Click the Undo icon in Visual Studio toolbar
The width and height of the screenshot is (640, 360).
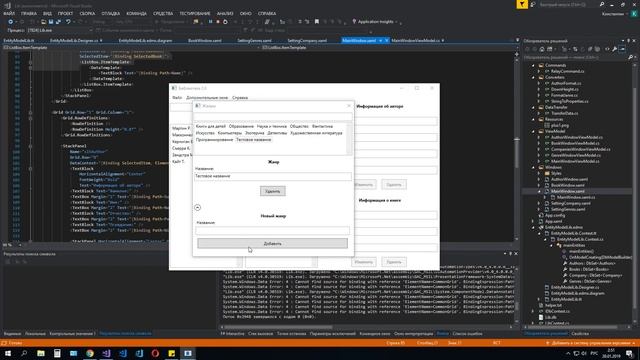[68, 22]
